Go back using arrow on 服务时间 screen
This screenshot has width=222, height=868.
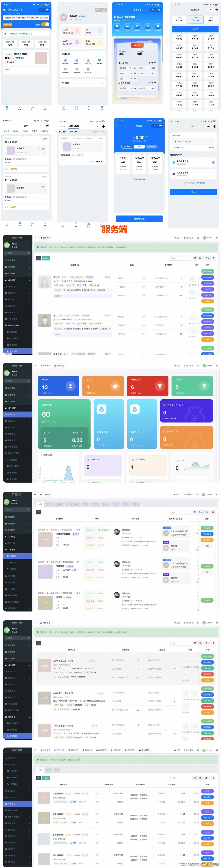172,10
